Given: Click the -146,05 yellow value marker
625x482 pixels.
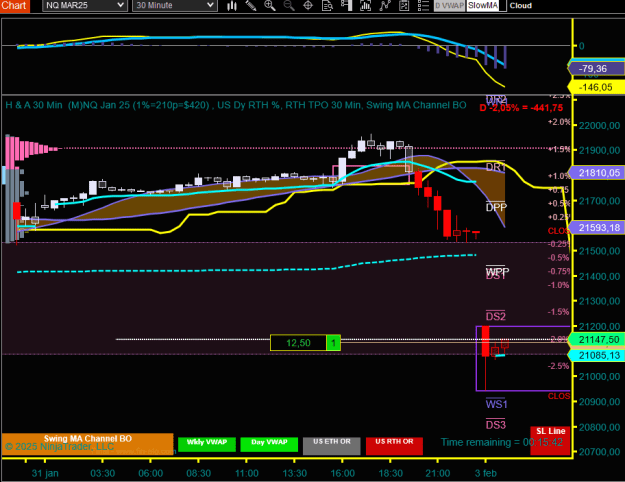Looking at the screenshot, I should click(x=596, y=87).
